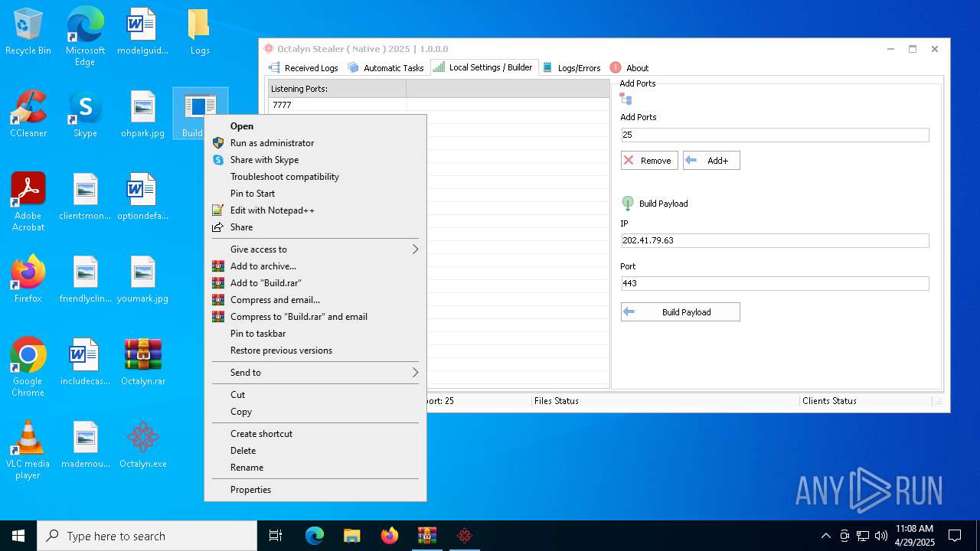Screen dimensions: 980x551
Task: Select Run as administrator
Action: [315, 143]
